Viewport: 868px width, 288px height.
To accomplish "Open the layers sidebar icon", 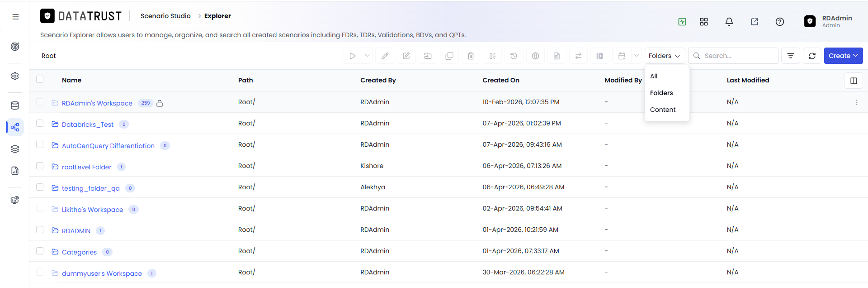I will point(15,149).
